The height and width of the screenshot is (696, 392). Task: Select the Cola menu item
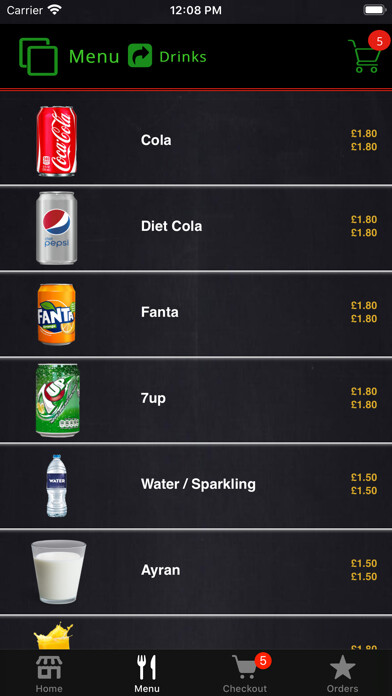[x=196, y=140]
